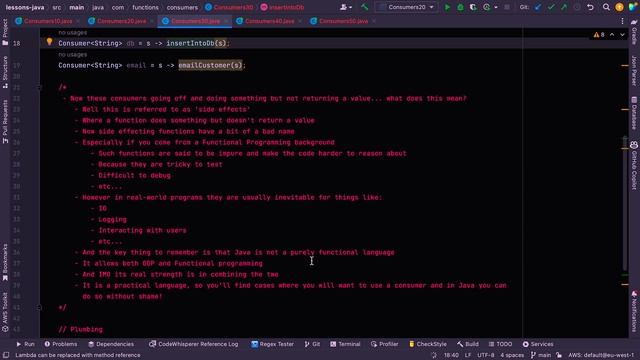
Task: Toggle read-only lock icon in status bar
Action: [x=559, y=355]
